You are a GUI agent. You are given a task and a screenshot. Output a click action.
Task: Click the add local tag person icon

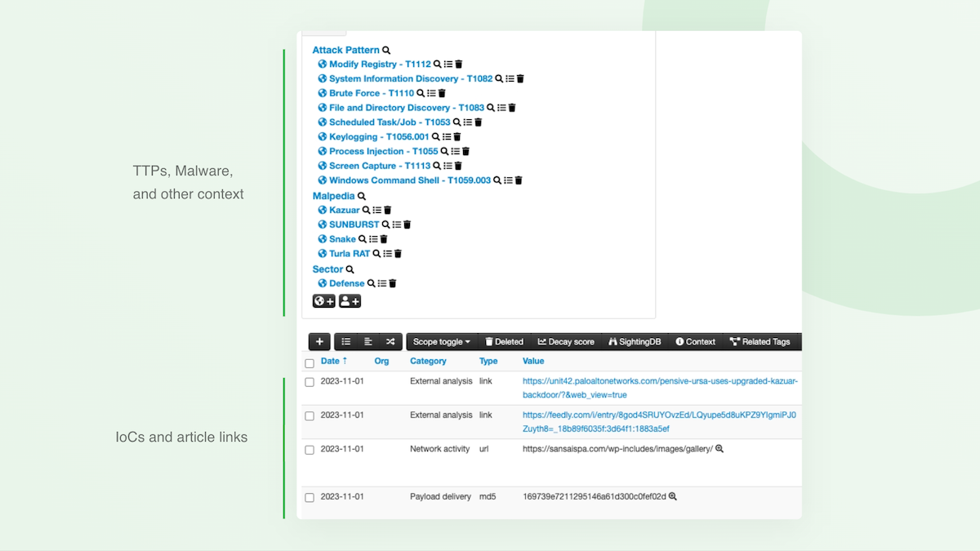tap(350, 300)
